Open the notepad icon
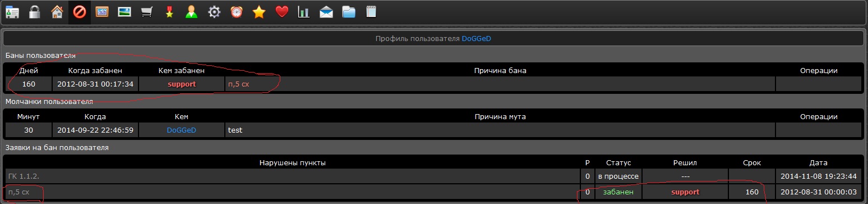 [x=371, y=12]
